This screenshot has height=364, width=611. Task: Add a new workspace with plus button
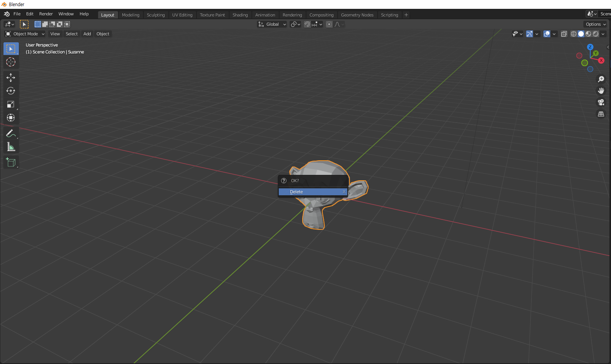[406, 15]
